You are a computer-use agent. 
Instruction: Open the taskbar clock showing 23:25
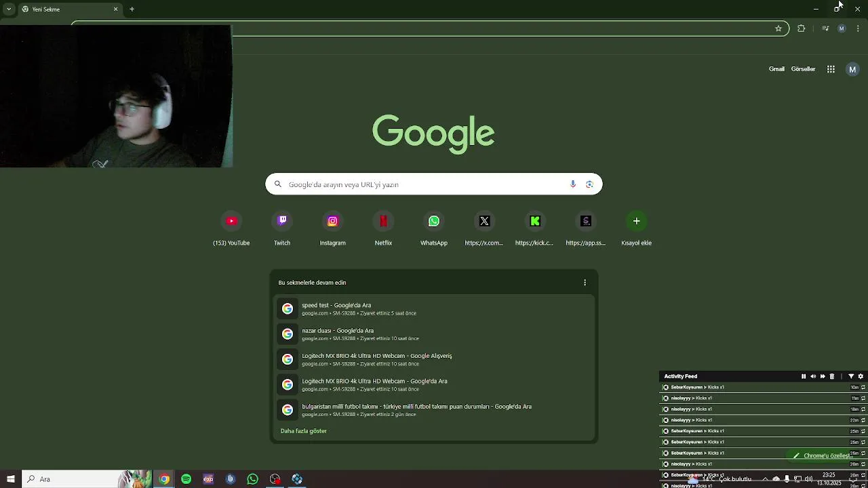click(829, 479)
